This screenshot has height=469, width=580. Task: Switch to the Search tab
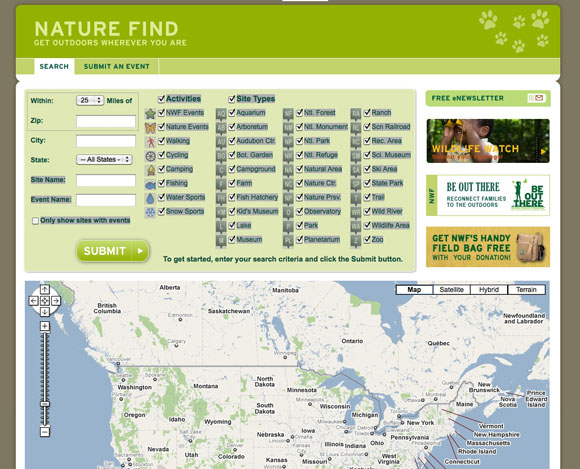point(54,67)
